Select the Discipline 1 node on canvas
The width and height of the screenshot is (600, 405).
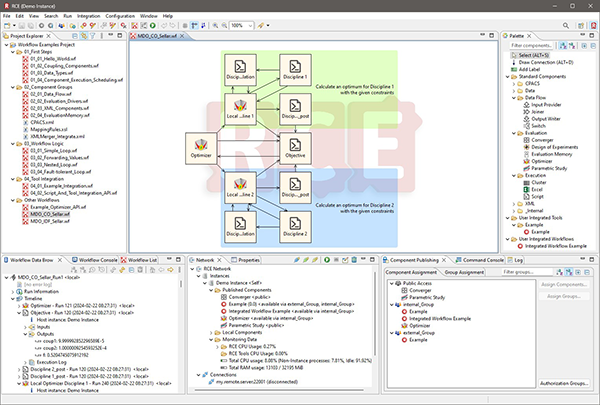click(295, 70)
